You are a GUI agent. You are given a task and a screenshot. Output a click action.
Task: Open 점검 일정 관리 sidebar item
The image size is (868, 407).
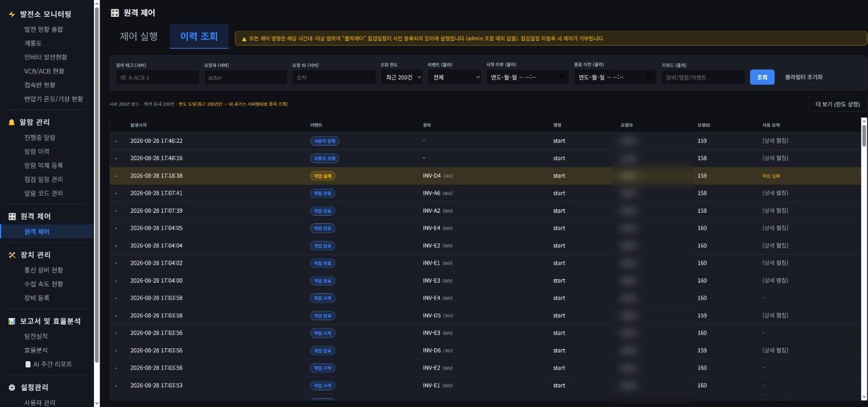(44, 179)
